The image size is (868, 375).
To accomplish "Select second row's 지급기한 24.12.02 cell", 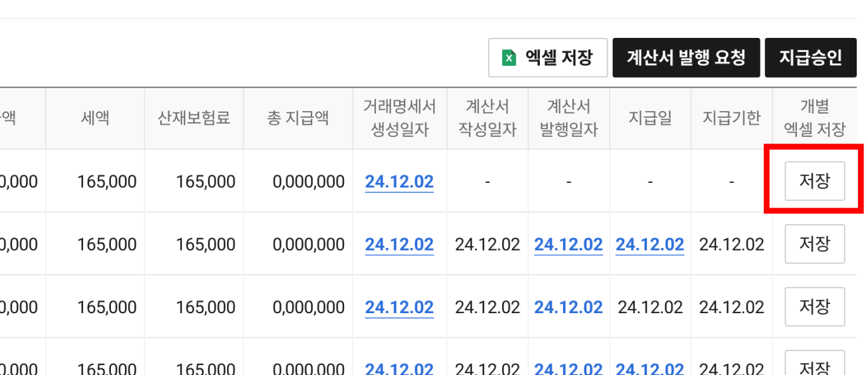I will point(732,245).
